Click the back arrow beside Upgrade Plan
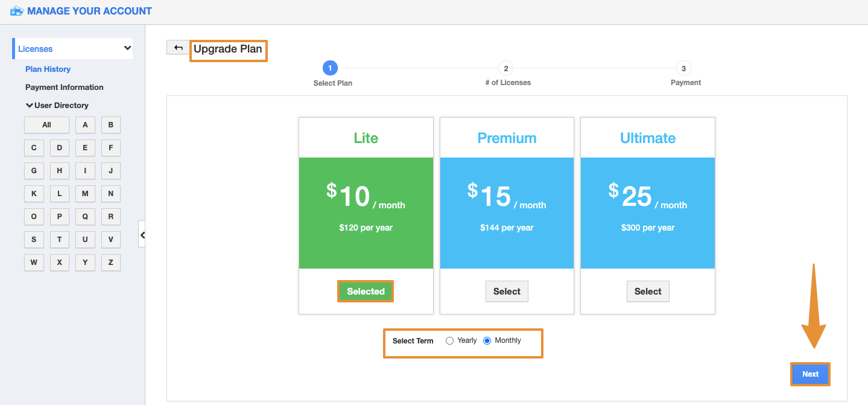The image size is (868, 405). tap(177, 46)
